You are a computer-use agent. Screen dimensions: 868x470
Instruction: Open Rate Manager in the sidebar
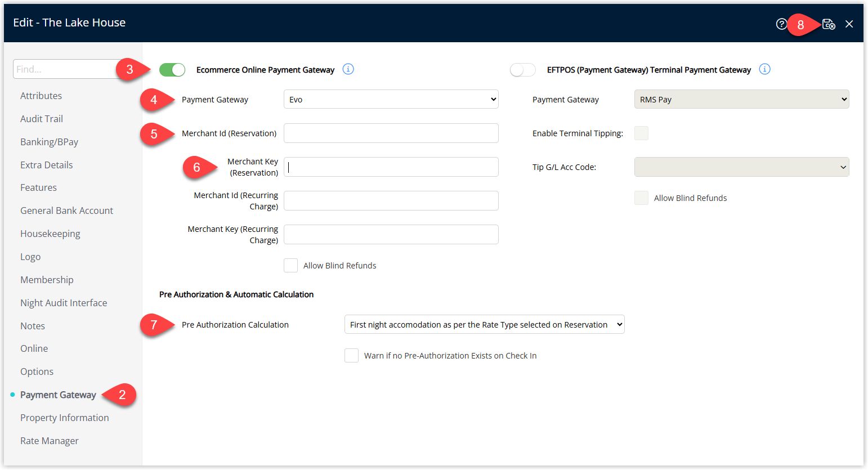[50, 441]
